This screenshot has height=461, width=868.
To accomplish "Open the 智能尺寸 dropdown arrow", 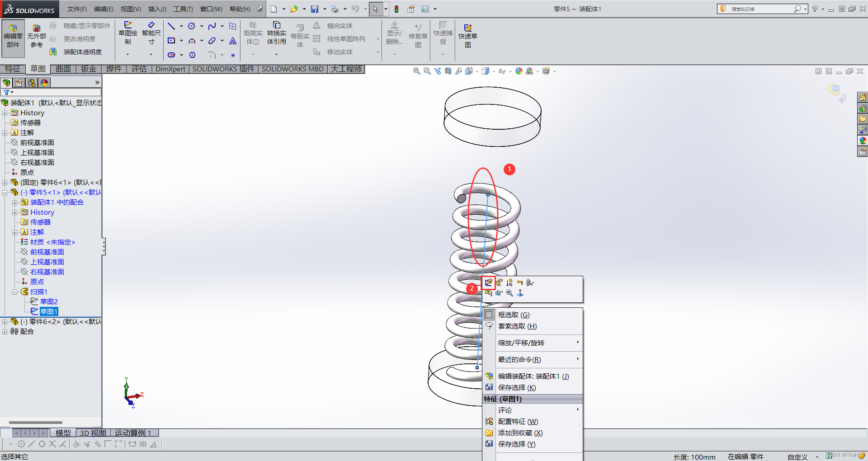I will (x=151, y=55).
